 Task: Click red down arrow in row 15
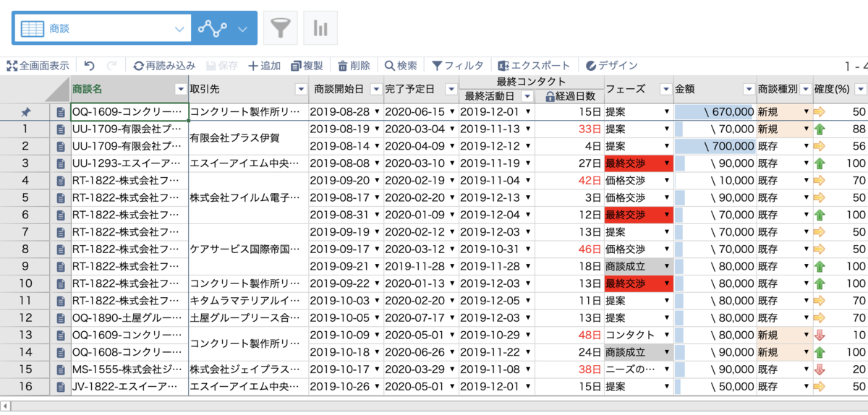(820, 369)
